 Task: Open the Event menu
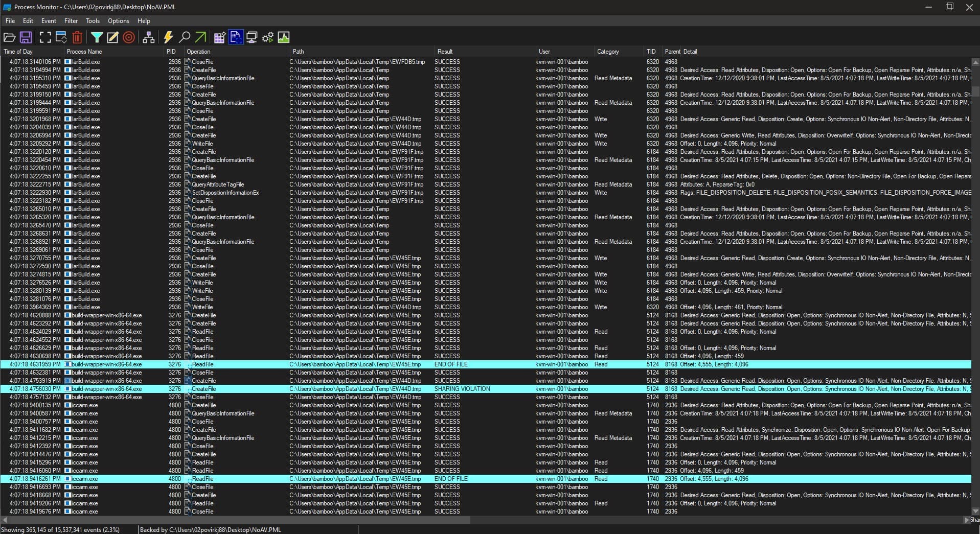(49, 21)
